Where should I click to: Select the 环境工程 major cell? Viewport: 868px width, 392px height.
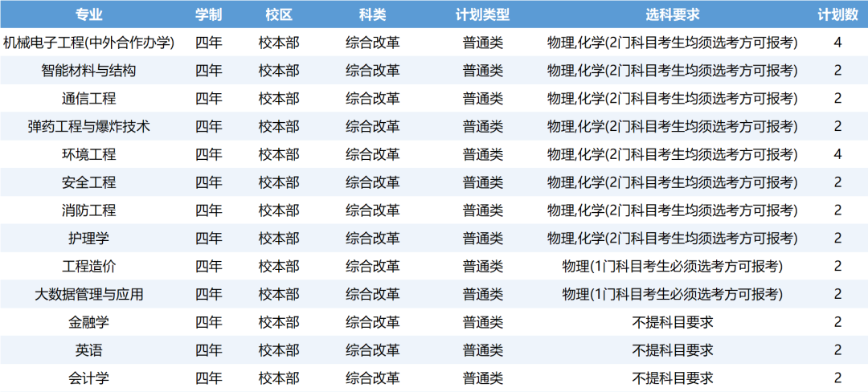tap(89, 154)
